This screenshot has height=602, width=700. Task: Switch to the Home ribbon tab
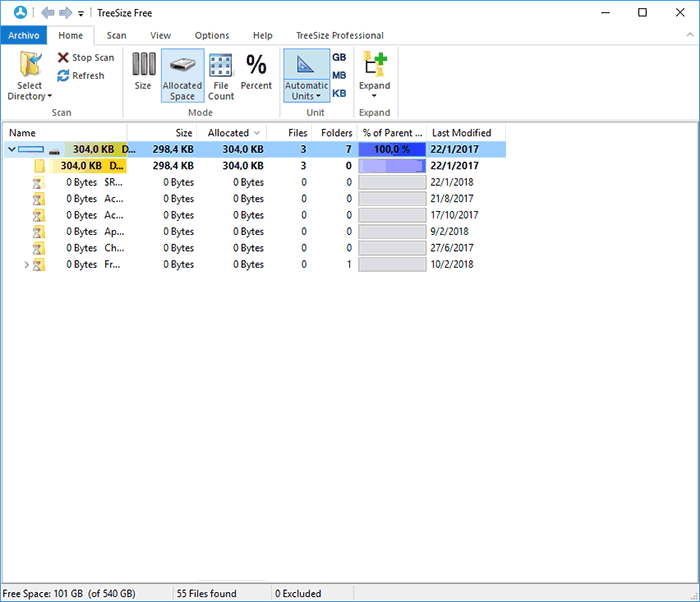71,35
